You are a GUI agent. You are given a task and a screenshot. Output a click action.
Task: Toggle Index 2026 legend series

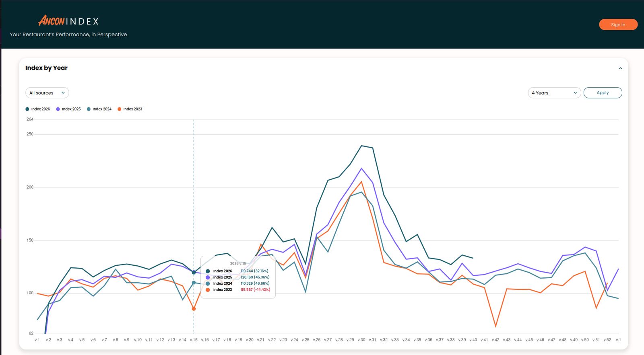(38, 109)
